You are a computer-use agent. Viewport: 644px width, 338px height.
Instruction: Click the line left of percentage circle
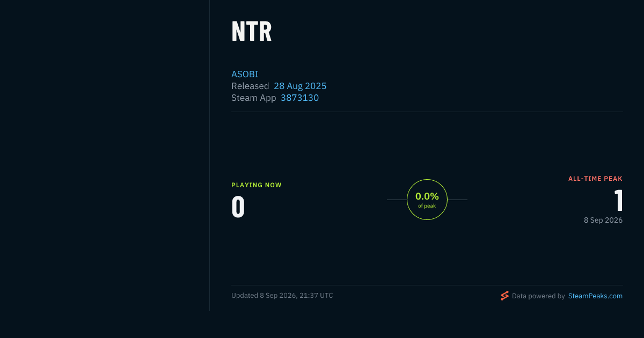tap(397, 200)
